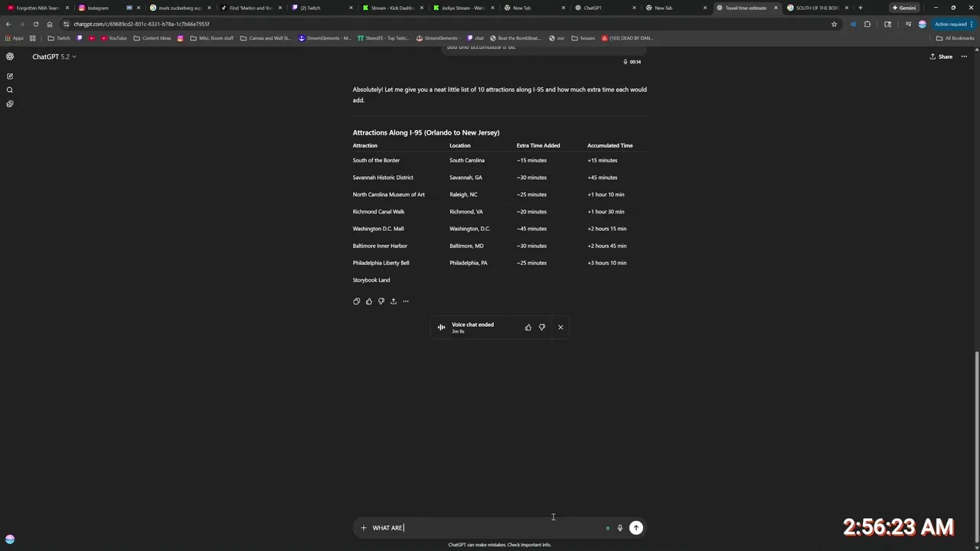Select the +3 hours 10 min value
The width and height of the screenshot is (980, 551).
tap(607, 263)
